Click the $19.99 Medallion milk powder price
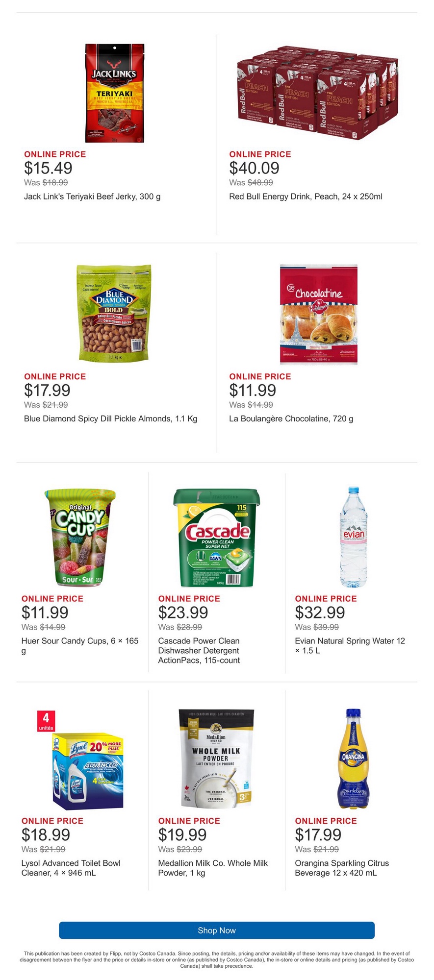The image size is (434, 980). pos(182,834)
